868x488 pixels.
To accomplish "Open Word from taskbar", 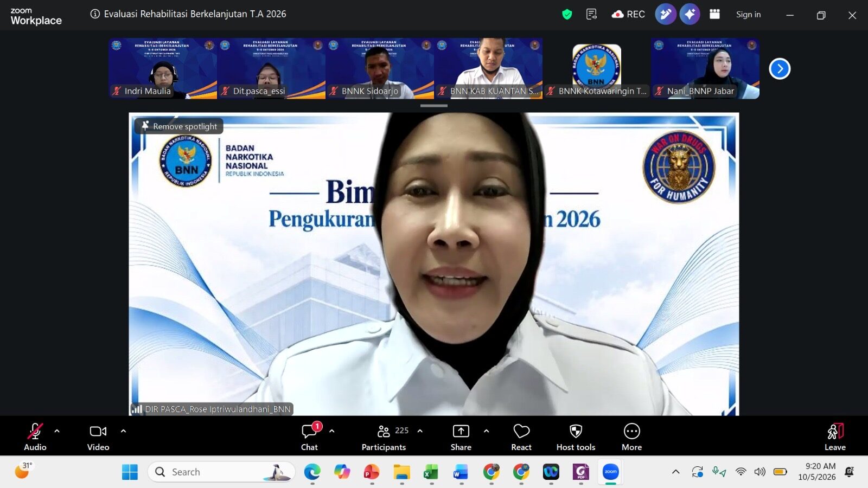I will pos(461,472).
